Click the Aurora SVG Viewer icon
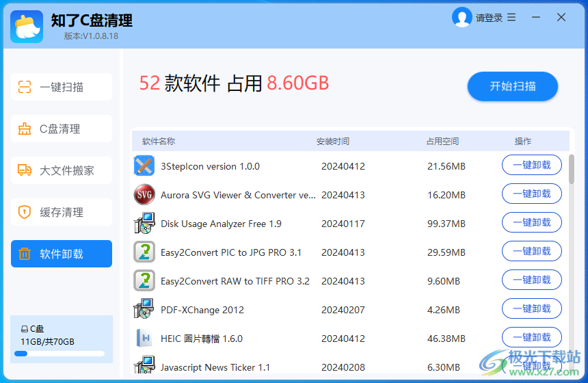The image size is (588, 383). click(144, 194)
